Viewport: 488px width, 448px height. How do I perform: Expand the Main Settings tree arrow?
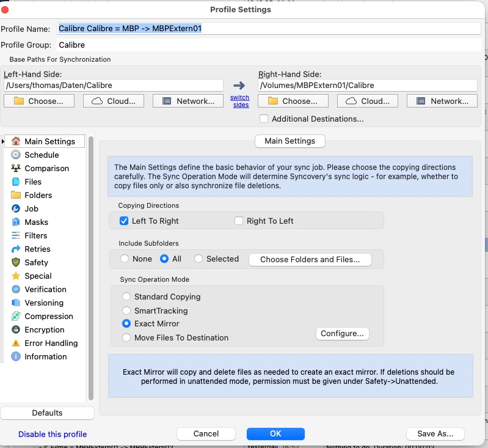(4, 142)
